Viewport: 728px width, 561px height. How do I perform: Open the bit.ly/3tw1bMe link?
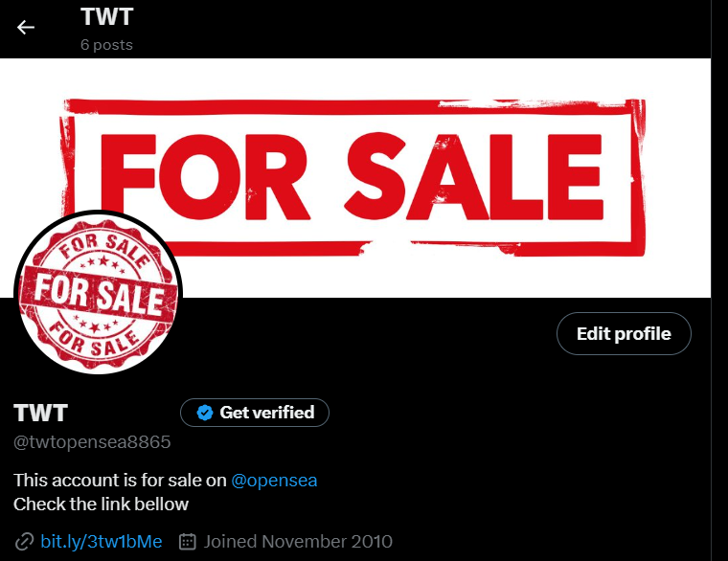[102, 542]
